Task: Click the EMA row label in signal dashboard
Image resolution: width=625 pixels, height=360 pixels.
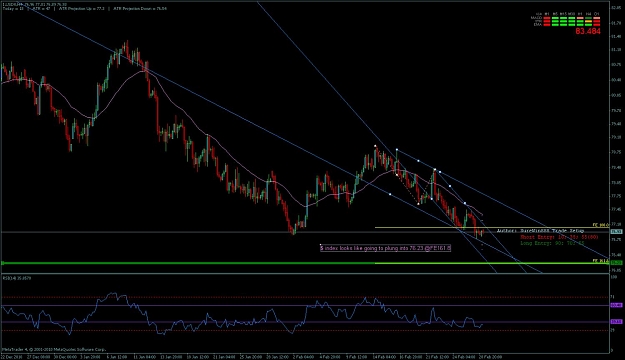Action: (538, 25)
